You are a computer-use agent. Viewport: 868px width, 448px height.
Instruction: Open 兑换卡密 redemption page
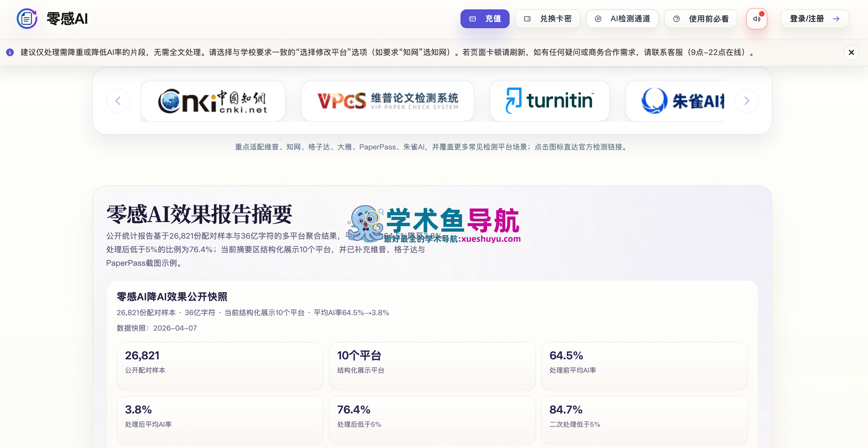548,19
